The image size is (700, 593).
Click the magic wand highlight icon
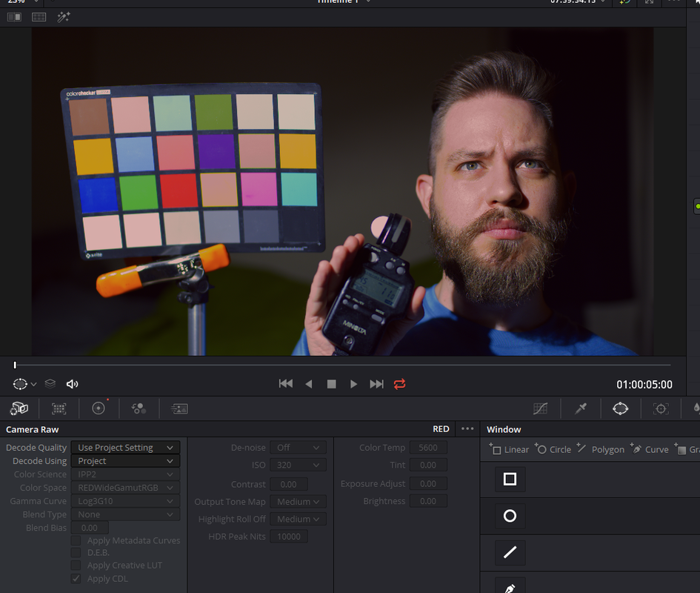point(64,17)
